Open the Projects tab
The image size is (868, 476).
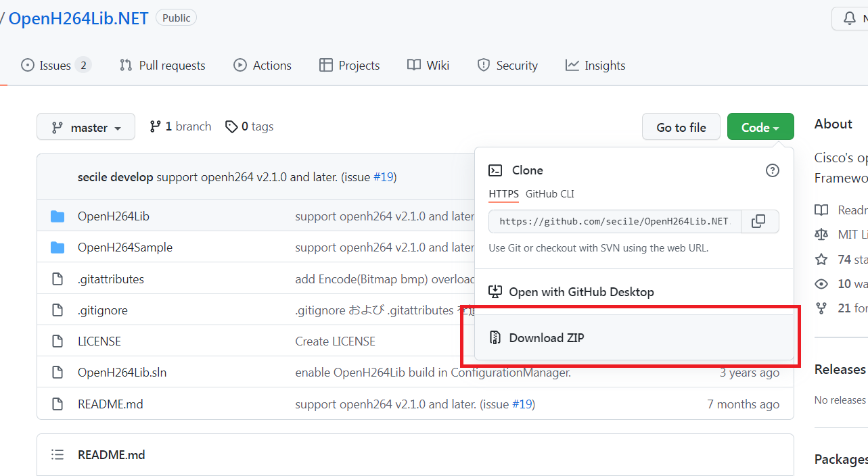tap(349, 66)
